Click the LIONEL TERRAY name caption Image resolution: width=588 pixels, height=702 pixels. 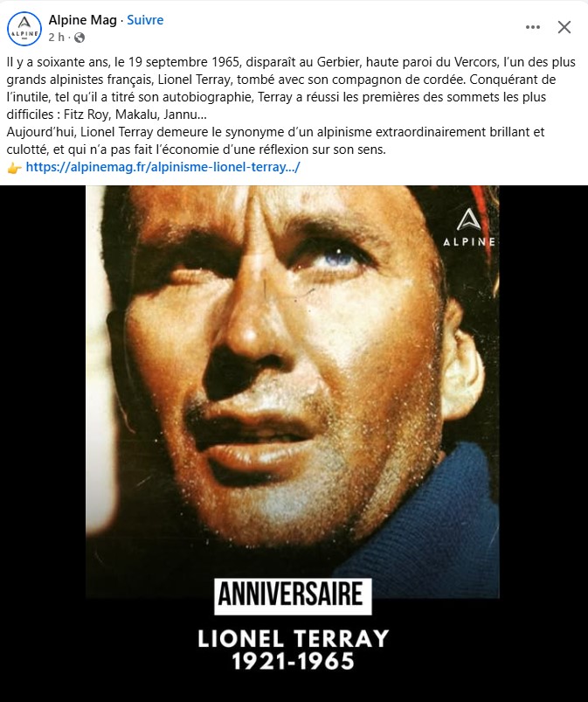click(x=293, y=638)
